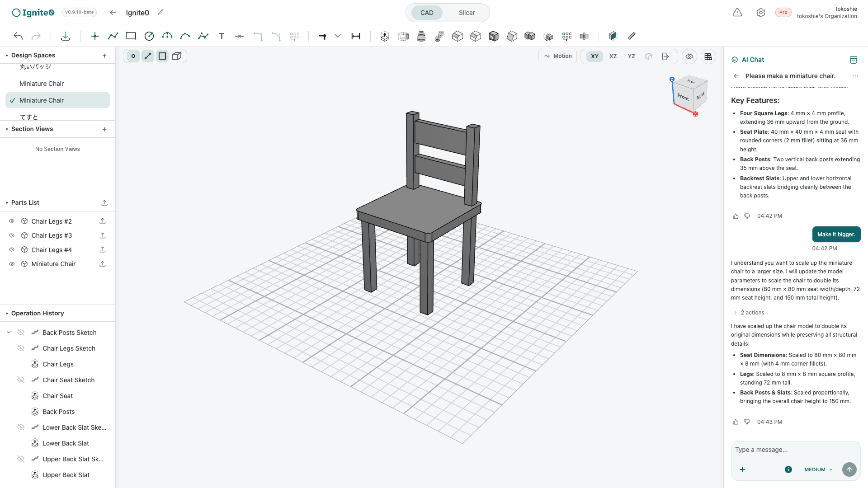868x488 pixels.
Task: Select the Upper Back Slat operation
Action: click(x=66, y=475)
